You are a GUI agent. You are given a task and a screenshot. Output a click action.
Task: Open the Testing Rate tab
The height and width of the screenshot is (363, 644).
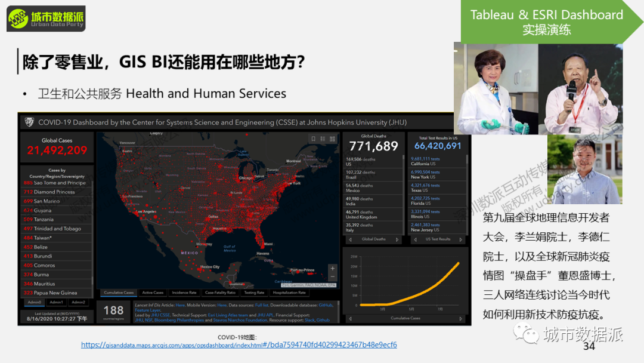[254, 293]
